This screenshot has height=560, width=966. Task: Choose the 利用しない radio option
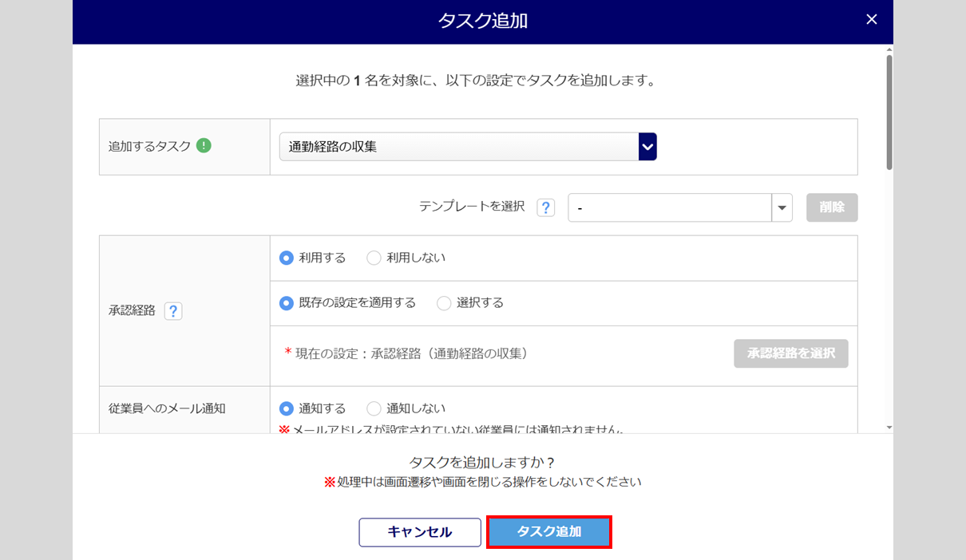(x=374, y=258)
